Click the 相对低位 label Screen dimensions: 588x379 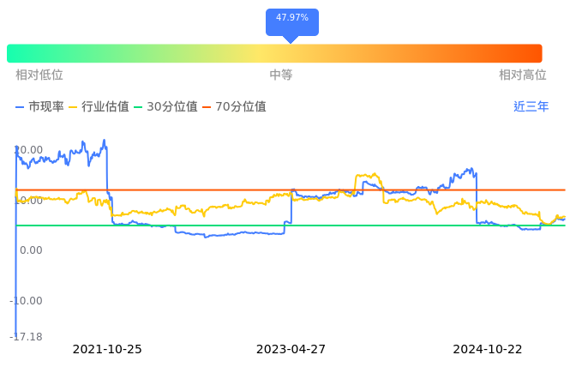pos(39,75)
